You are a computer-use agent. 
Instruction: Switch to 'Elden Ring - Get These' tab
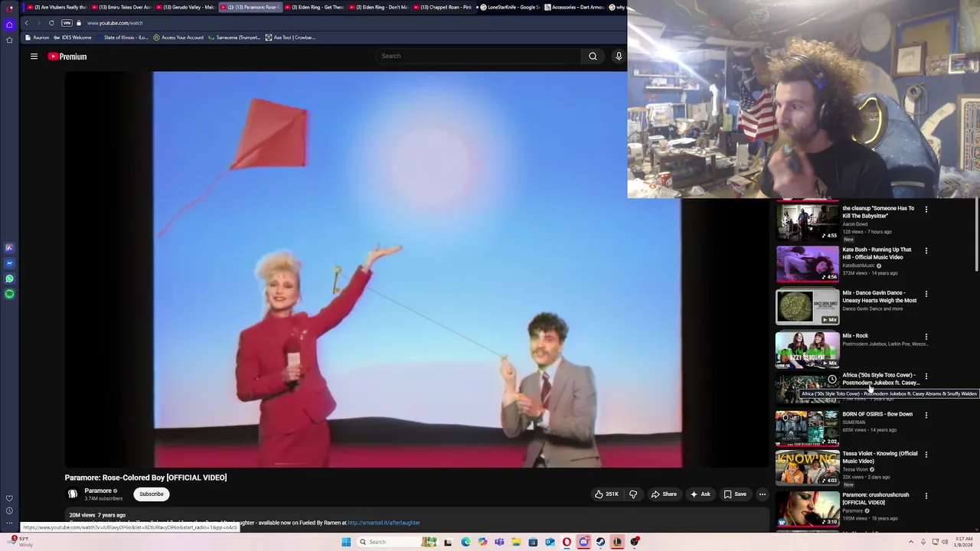(x=314, y=7)
